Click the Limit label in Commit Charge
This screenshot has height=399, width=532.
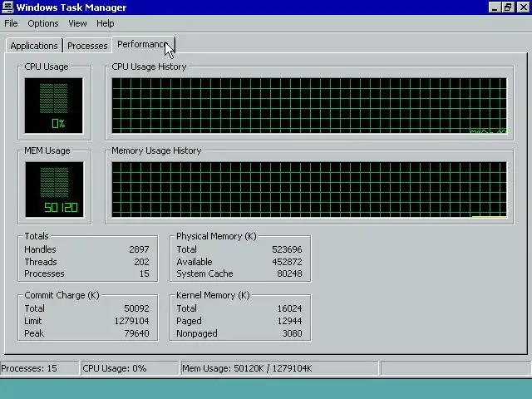coord(33,321)
